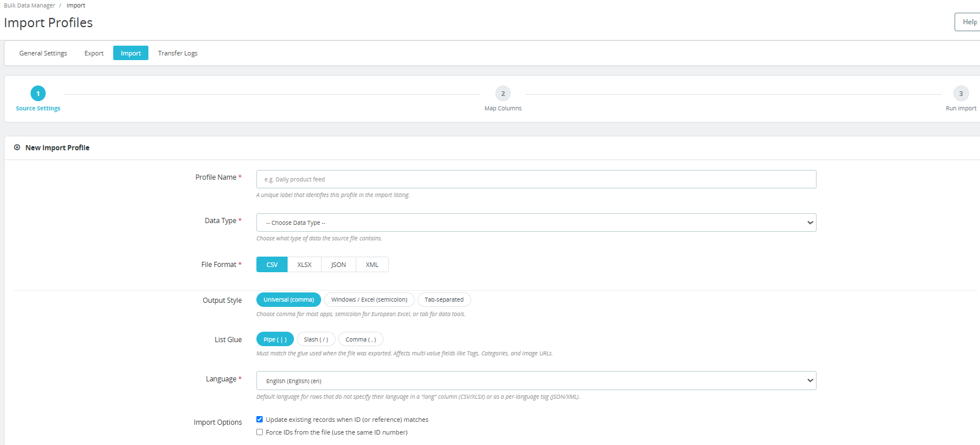Jump to step 3 Run Import
The image size is (980, 445).
[x=961, y=99]
